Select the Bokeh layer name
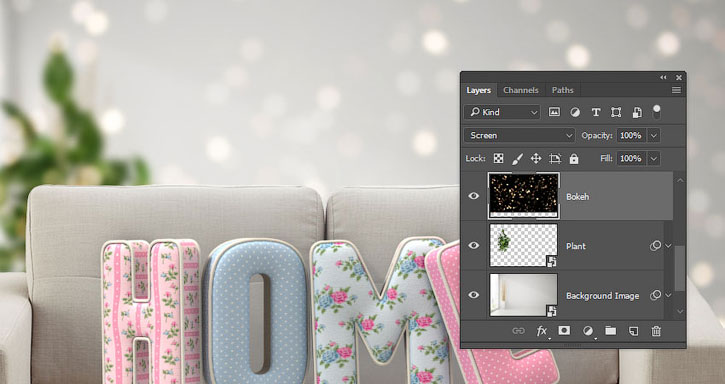This screenshot has width=725, height=384. (x=578, y=197)
